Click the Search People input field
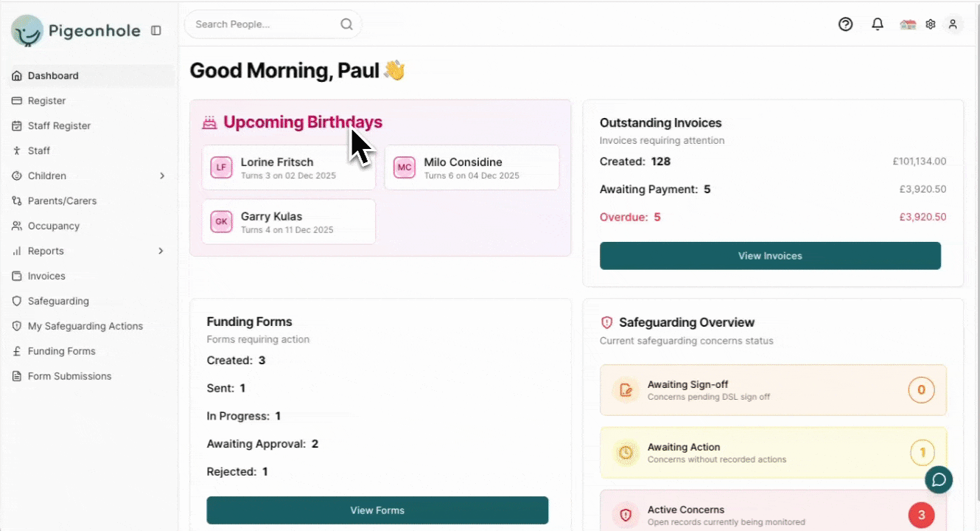 [x=262, y=24]
